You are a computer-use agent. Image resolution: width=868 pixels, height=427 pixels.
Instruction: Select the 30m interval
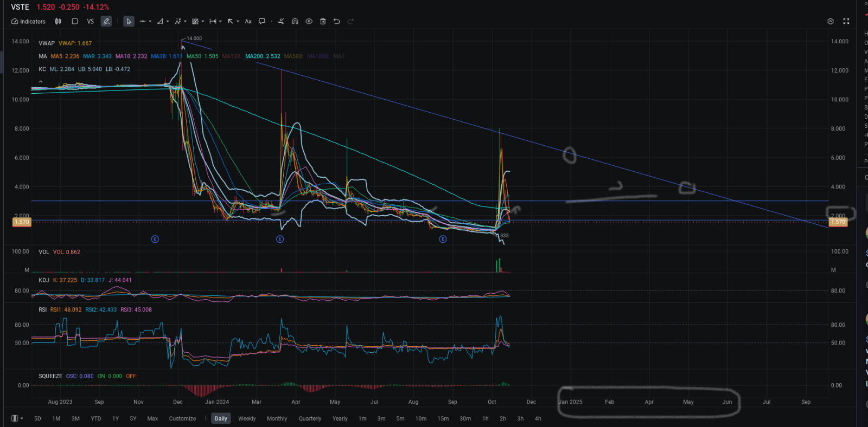(465, 418)
